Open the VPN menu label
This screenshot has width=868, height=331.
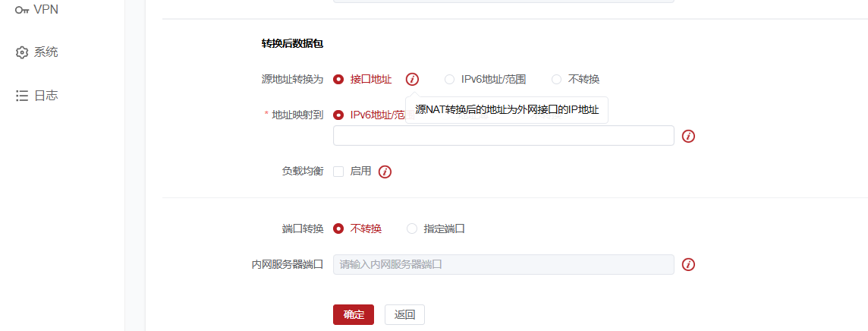pyautogui.click(x=46, y=9)
